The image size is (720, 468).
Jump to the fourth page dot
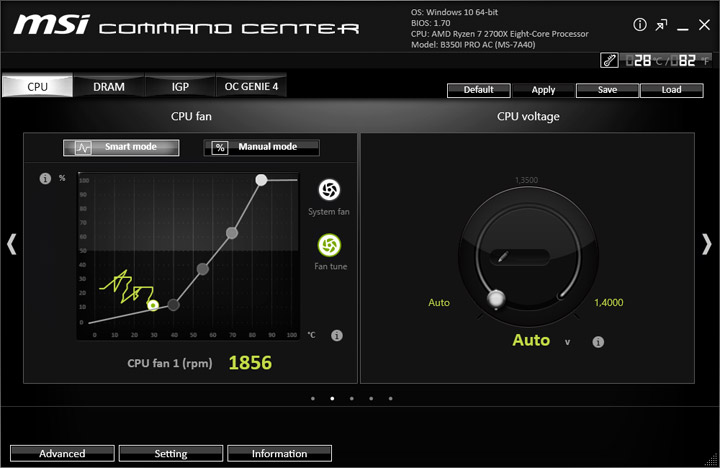[371, 398]
